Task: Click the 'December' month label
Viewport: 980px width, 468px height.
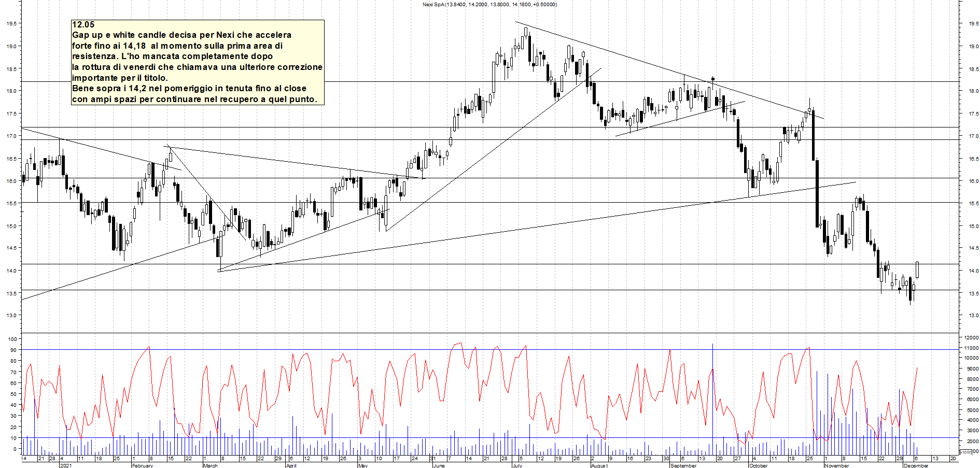Action: coord(916,465)
